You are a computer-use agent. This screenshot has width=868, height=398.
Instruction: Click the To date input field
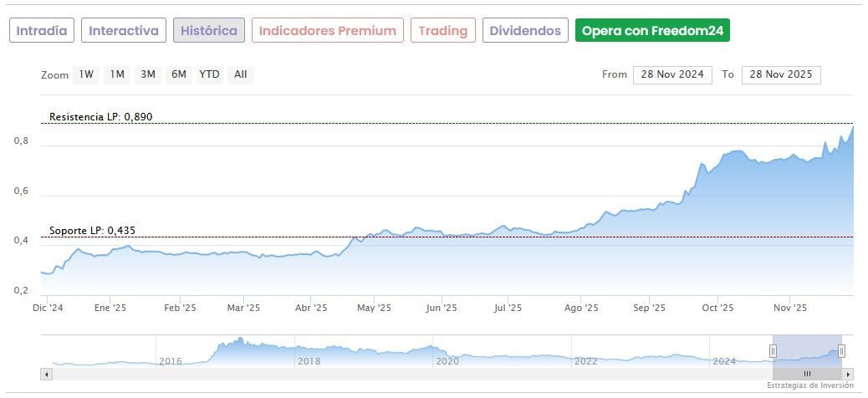click(781, 74)
